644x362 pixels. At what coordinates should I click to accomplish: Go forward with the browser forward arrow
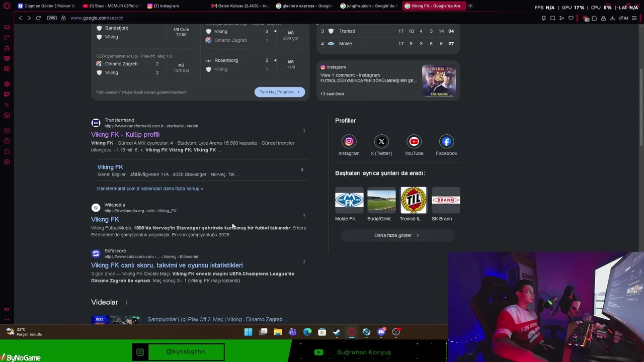click(29, 18)
